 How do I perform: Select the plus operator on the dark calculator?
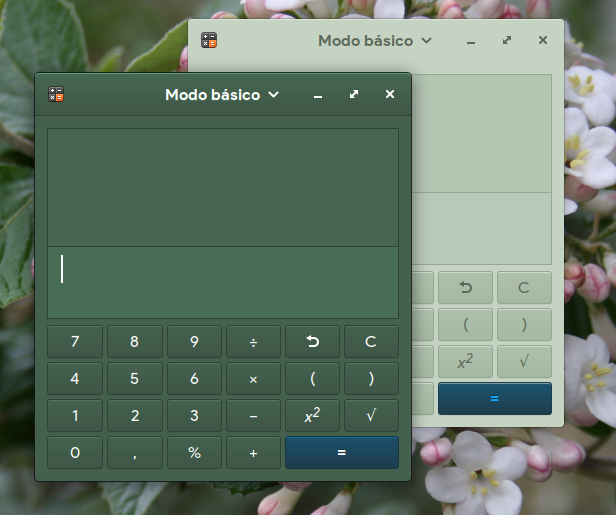click(x=253, y=453)
